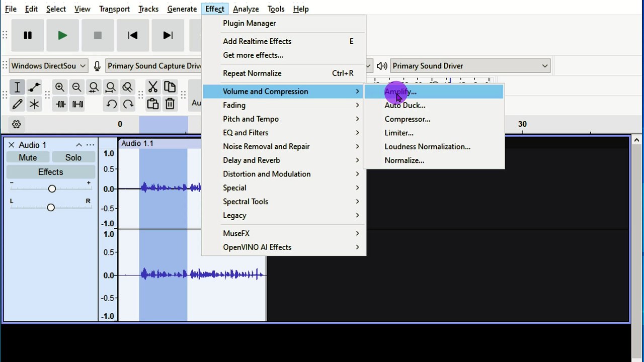644x362 pixels.
Task: Open timeline options gear icon
Action: point(16,124)
